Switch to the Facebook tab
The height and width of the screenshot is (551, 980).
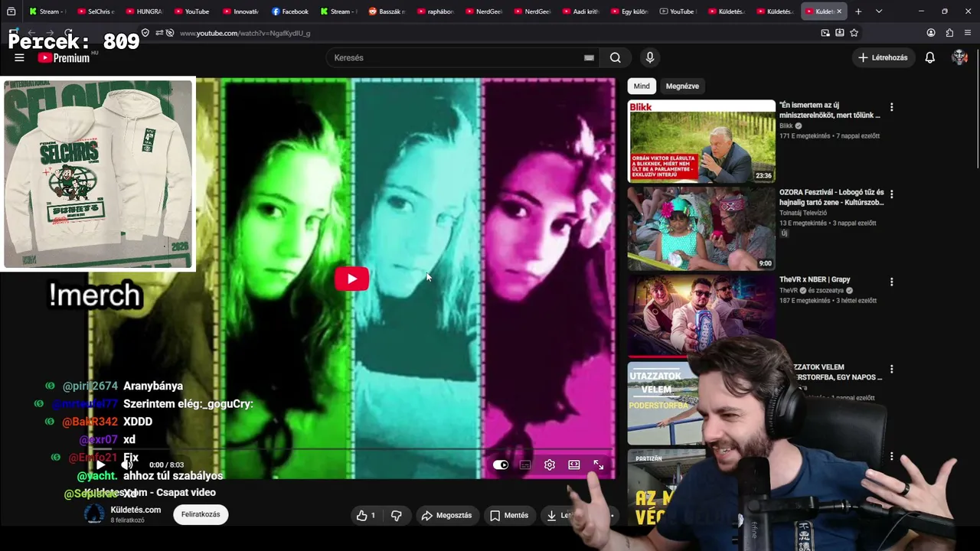click(x=290, y=11)
